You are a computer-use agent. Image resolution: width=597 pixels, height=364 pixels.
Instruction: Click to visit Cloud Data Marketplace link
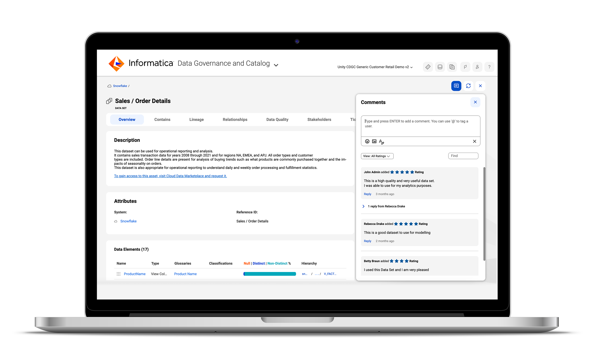pyautogui.click(x=169, y=176)
